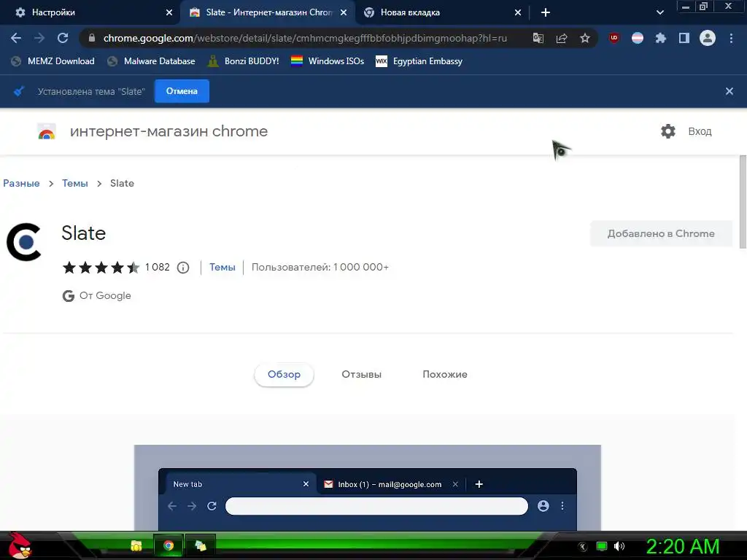The width and height of the screenshot is (747, 560).
Task: Reload the current page
Action: click(x=63, y=38)
